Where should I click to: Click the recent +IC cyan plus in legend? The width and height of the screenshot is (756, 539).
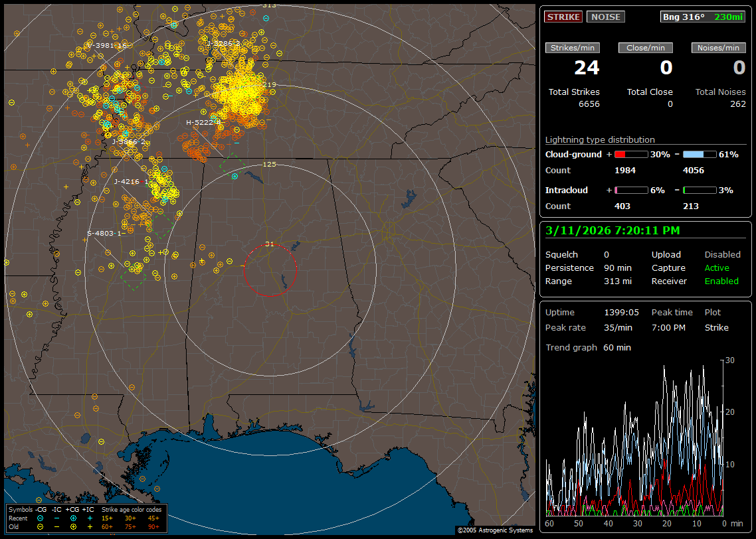coord(90,518)
